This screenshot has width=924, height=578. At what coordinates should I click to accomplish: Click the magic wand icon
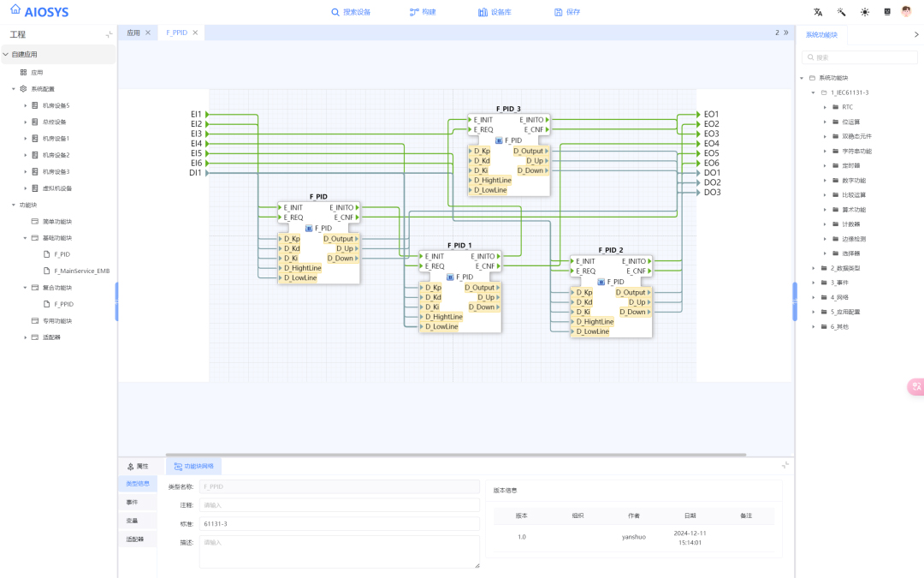tap(841, 12)
